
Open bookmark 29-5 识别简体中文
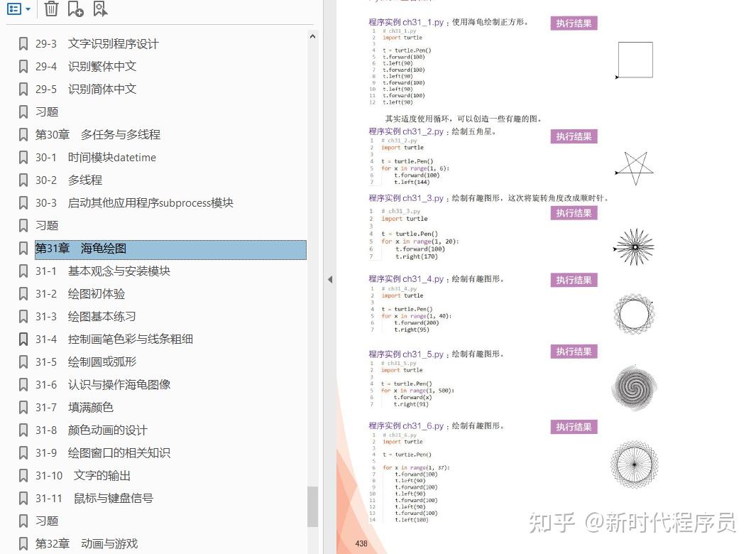click(86, 89)
